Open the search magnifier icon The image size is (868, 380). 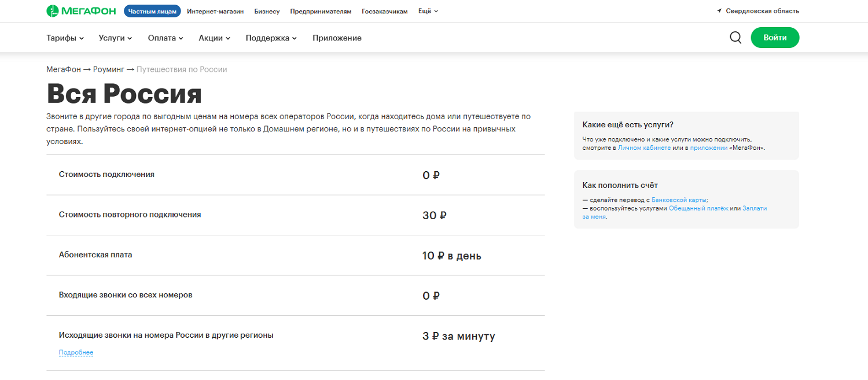pos(735,38)
